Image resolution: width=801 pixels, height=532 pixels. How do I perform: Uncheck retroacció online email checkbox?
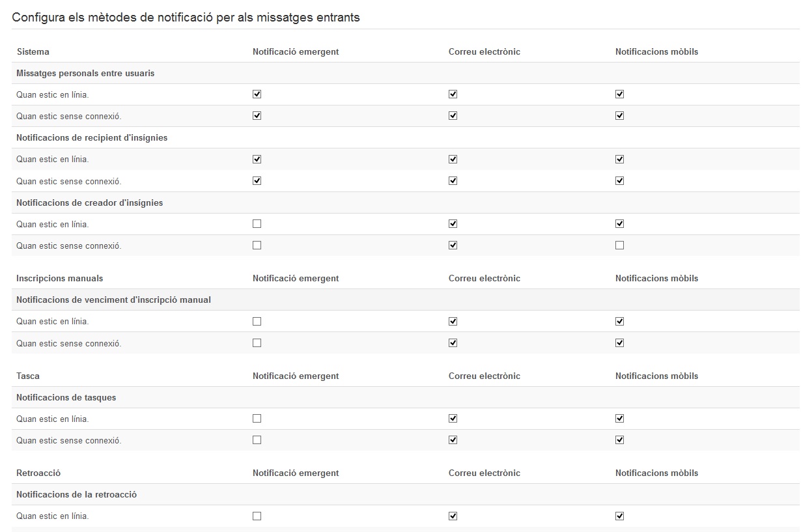click(x=453, y=516)
